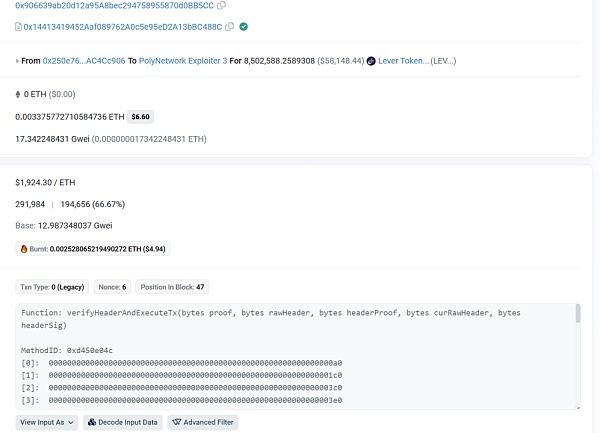Click the Base 12.987348037 Gwei value

(64, 226)
